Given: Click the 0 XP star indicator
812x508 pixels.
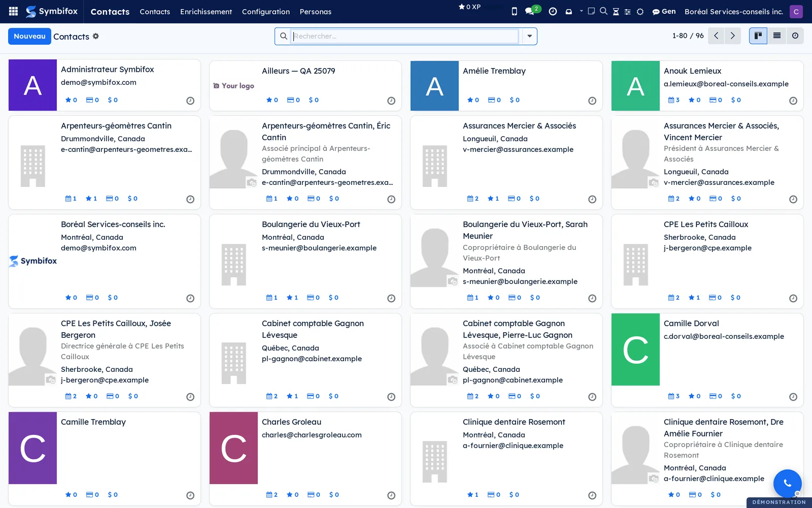Looking at the screenshot, I should coord(469,7).
